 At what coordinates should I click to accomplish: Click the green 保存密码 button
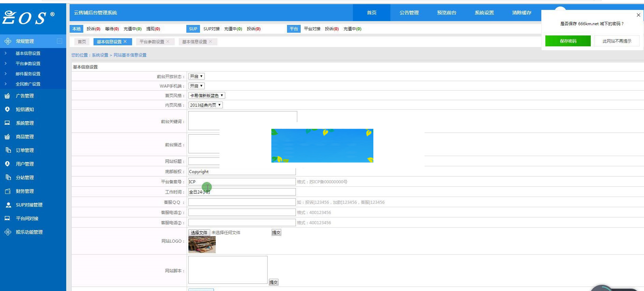pyautogui.click(x=568, y=41)
